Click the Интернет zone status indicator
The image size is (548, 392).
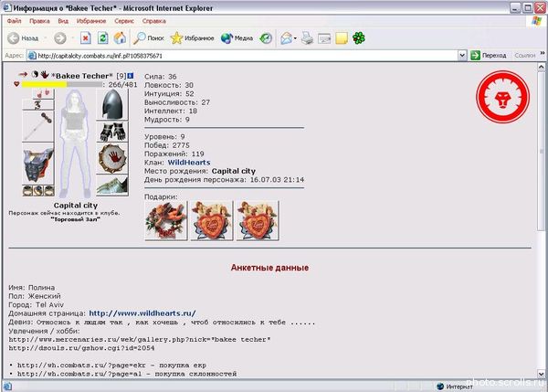(454, 386)
